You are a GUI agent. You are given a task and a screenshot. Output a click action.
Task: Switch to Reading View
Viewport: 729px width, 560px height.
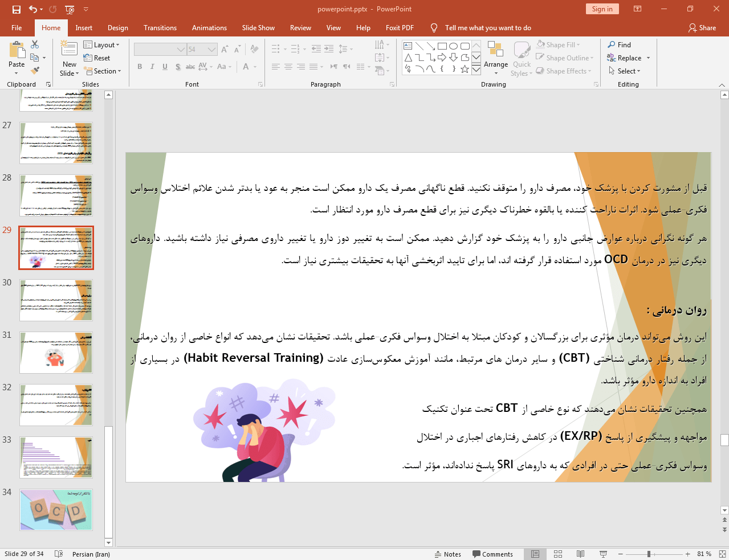pos(580,554)
